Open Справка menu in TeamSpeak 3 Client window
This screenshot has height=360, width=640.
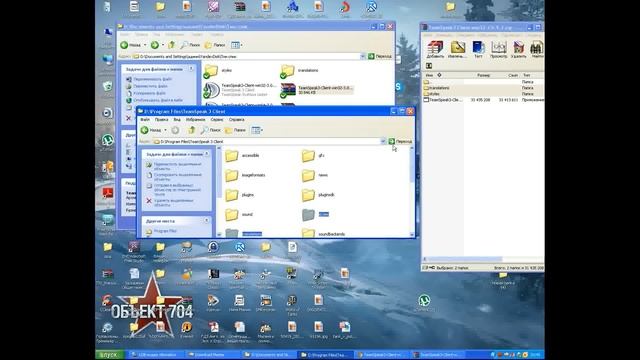point(236,120)
